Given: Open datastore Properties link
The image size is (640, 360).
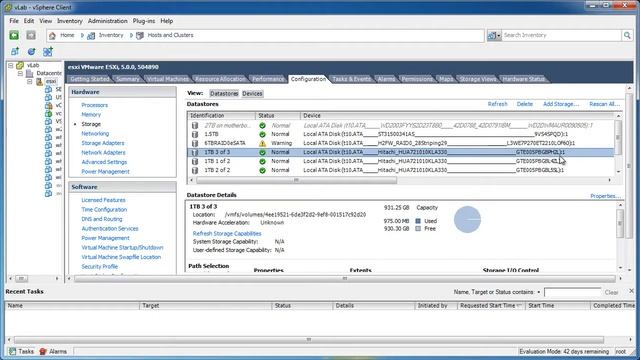Looking at the screenshot, I should click(x=605, y=196).
